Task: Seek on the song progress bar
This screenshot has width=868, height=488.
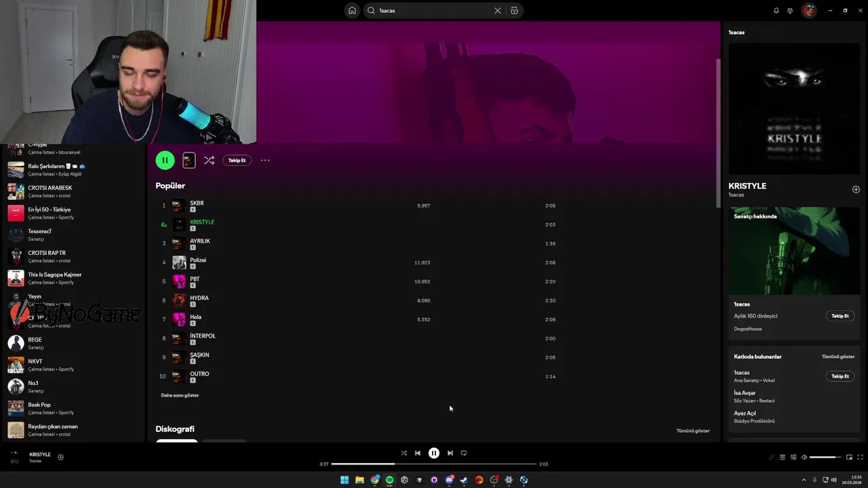Action: click(x=434, y=464)
